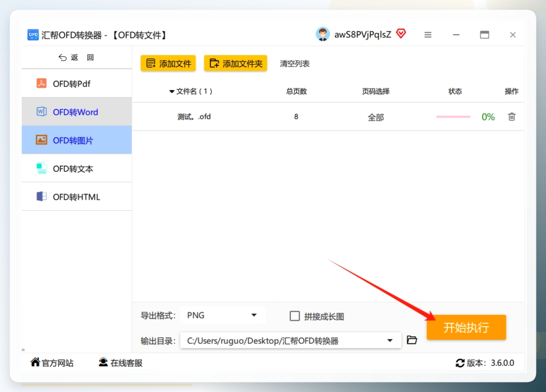Screen dimensions: 546x392
Task: Minimize the converter window
Action: (x=456, y=35)
